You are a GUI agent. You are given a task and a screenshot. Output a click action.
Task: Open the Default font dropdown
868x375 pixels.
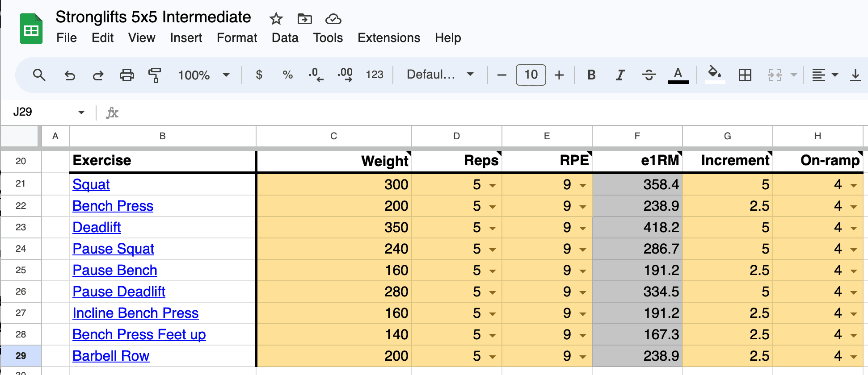(x=440, y=75)
